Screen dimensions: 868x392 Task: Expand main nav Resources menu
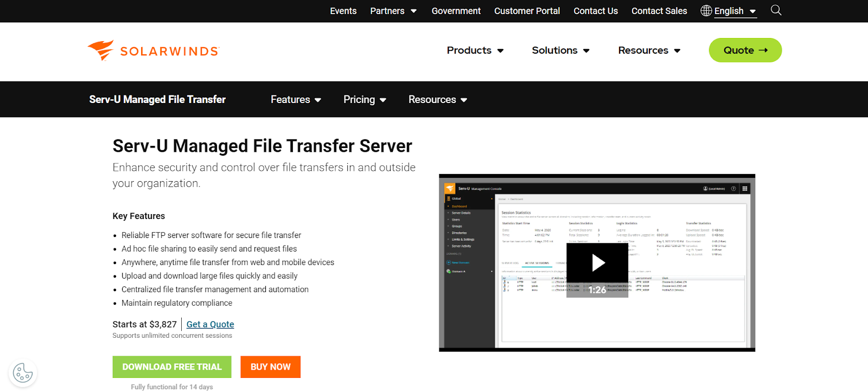point(649,50)
